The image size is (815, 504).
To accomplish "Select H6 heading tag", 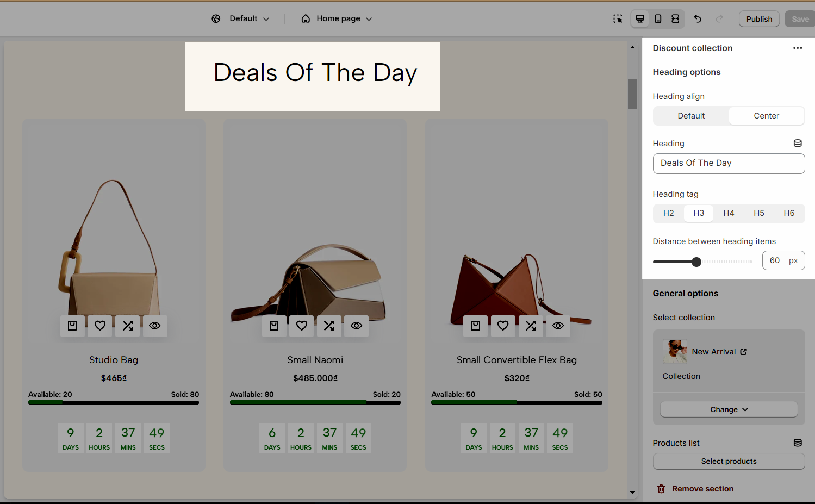I will pos(789,213).
